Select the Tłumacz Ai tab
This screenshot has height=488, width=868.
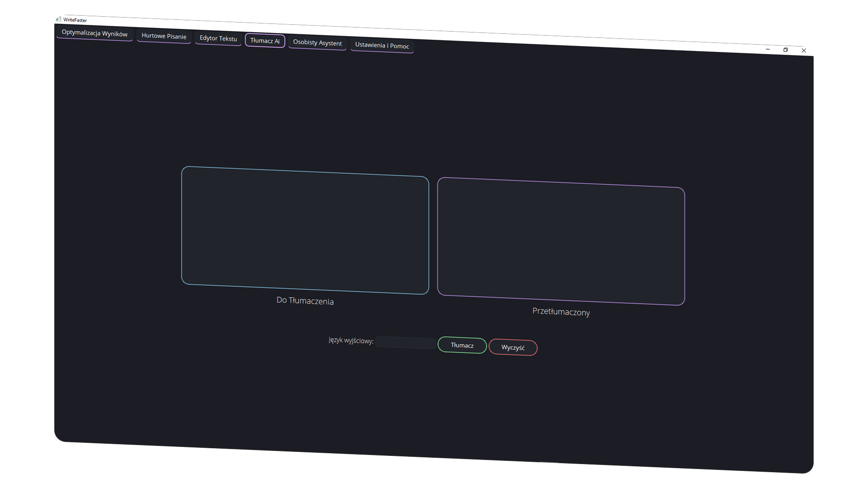tap(265, 41)
